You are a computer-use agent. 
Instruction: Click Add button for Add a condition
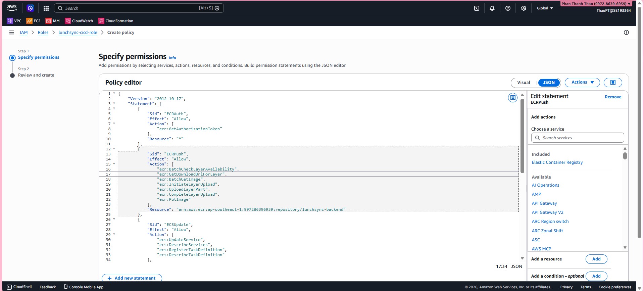coord(596,276)
